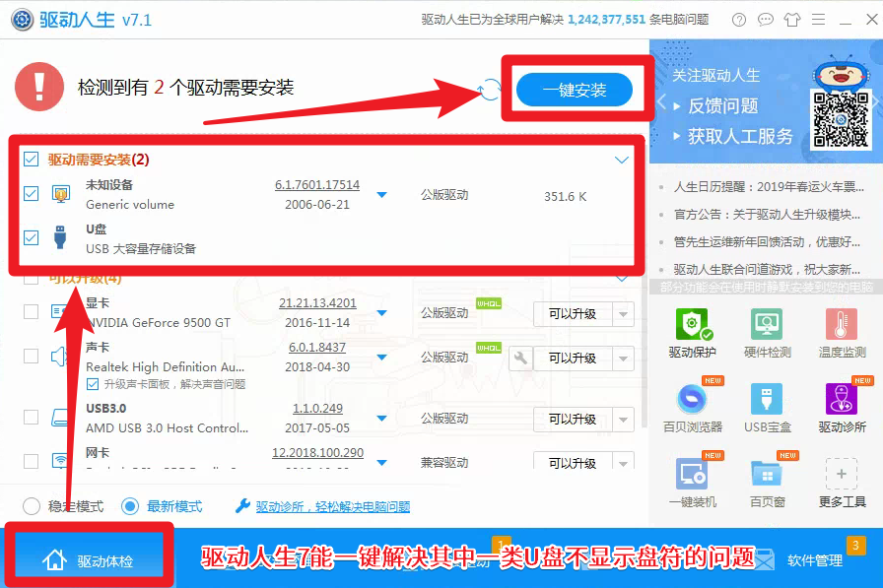Click 可以升级 button for USB3.0

click(x=573, y=420)
